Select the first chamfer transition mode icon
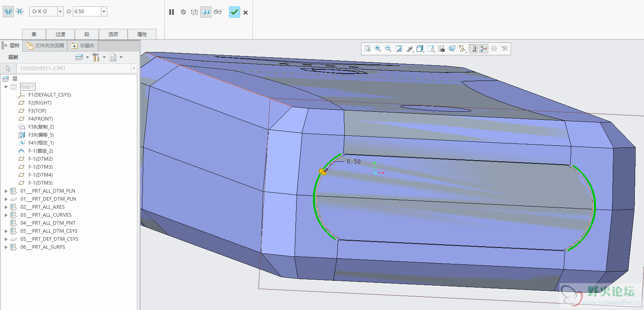 coord(8,12)
